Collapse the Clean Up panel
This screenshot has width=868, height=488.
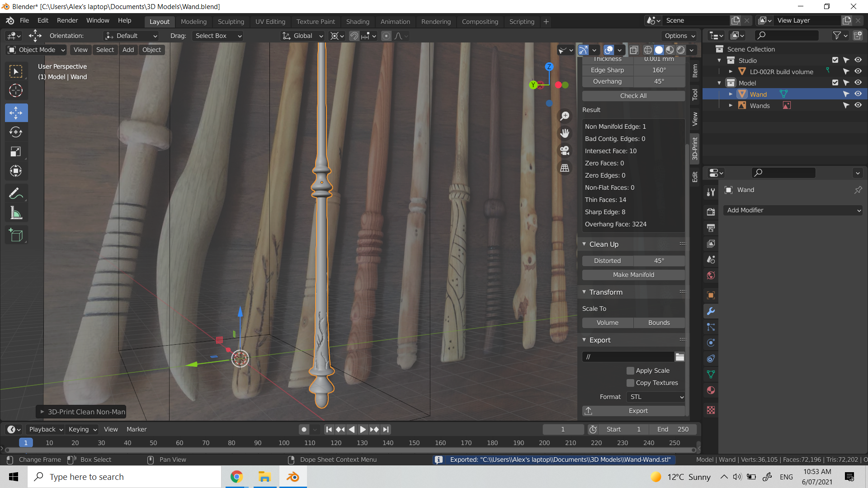click(x=584, y=244)
